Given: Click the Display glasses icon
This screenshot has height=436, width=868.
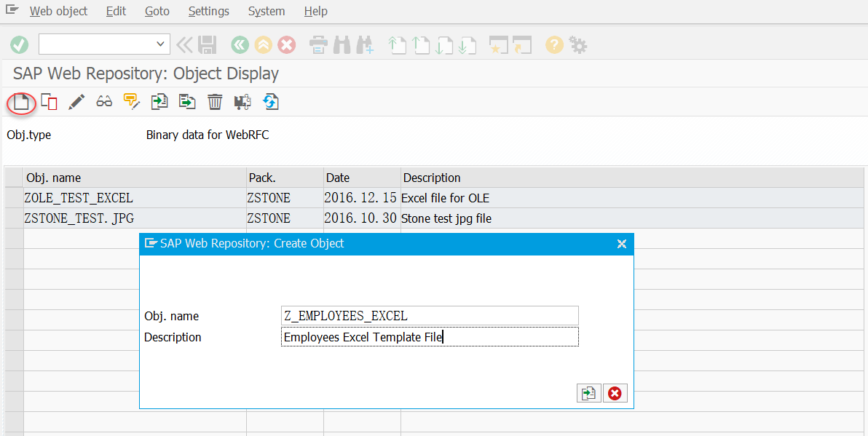Looking at the screenshot, I should pyautogui.click(x=103, y=102).
